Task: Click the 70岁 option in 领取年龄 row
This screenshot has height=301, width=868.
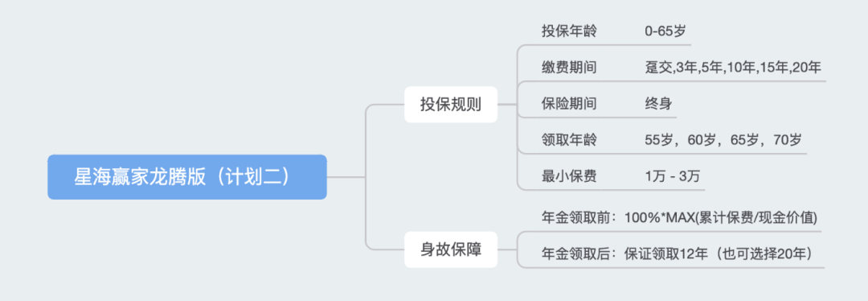Action: (788, 140)
